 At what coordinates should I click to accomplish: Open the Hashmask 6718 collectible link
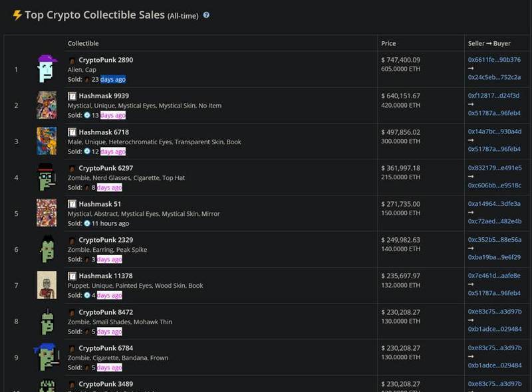pos(104,132)
